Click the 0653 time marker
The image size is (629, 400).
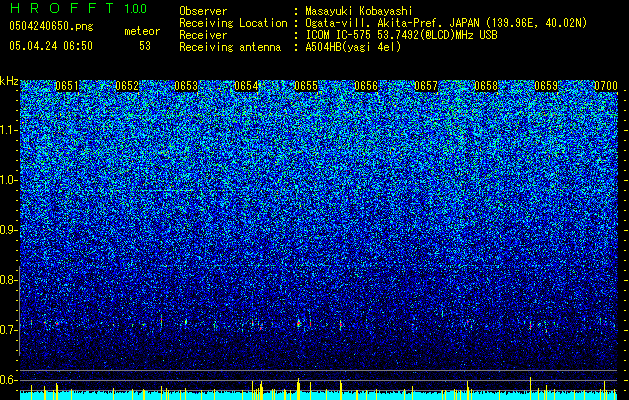coord(186,86)
